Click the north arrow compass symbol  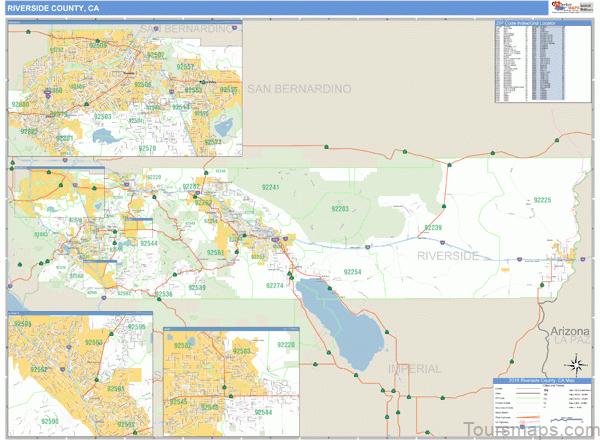574,362
